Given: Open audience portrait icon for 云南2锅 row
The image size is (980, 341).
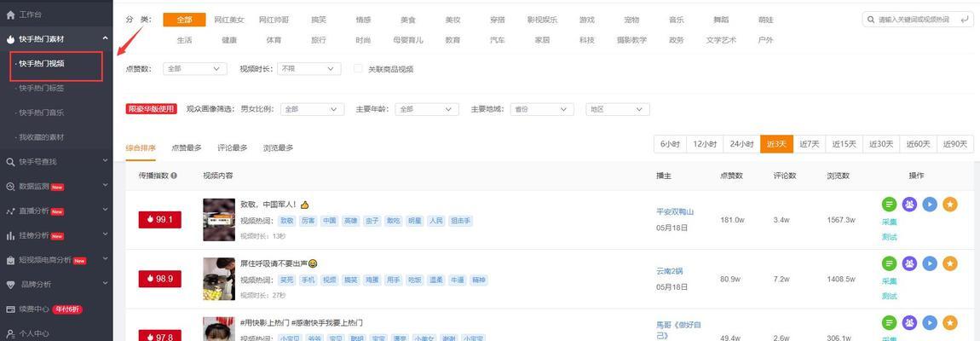Looking at the screenshot, I should pos(909,263).
